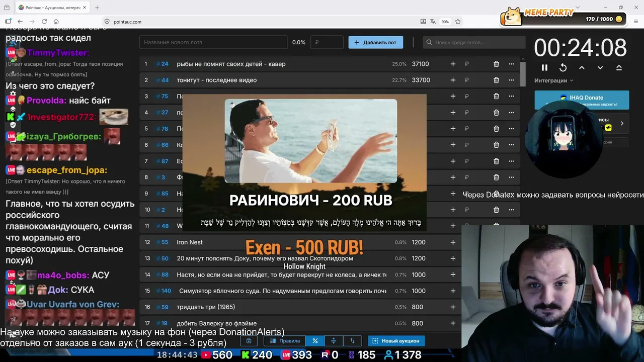644x362 pixels.
Task: Click the plus for Iron Nest lot
Action: (x=453, y=242)
